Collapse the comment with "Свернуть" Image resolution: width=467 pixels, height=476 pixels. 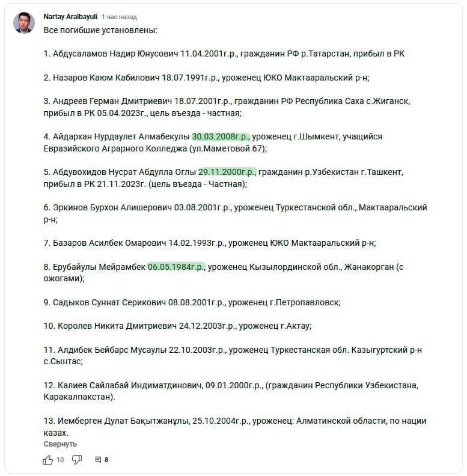tap(60, 444)
